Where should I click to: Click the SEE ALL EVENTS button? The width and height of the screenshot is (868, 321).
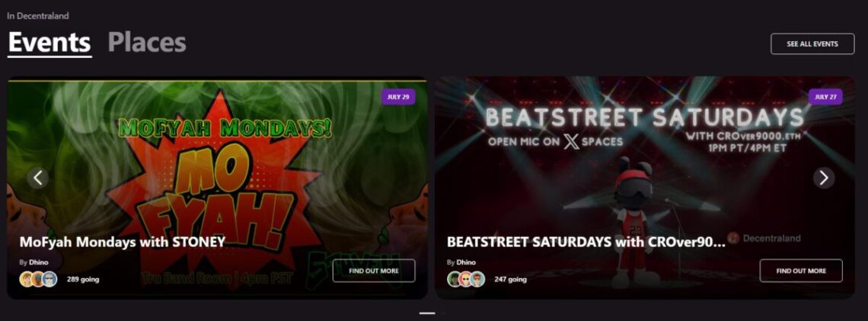[x=812, y=43]
